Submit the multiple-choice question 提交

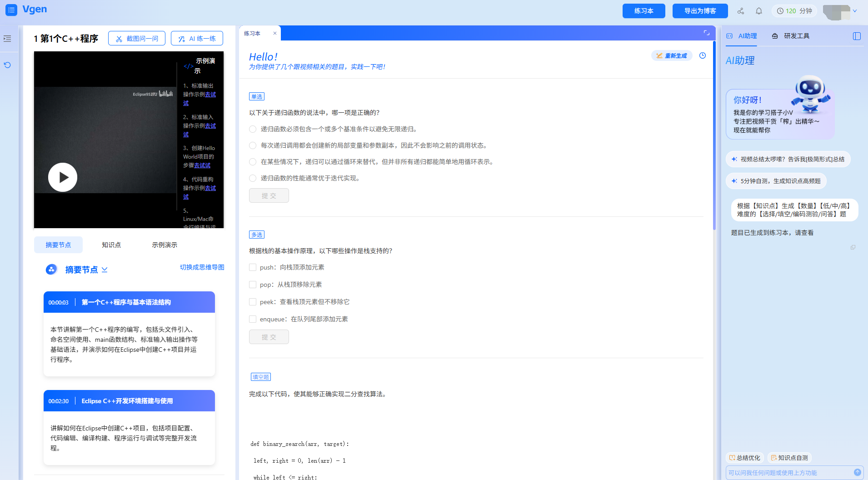pyautogui.click(x=269, y=337)
